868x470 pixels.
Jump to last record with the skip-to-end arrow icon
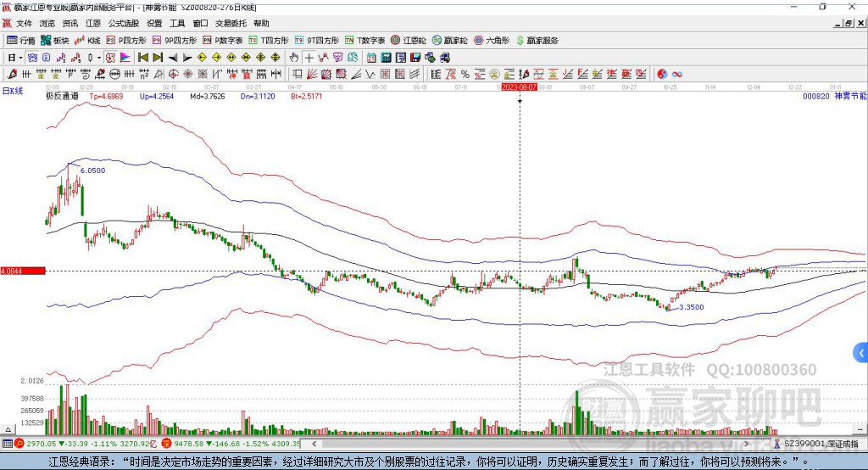[158, 58]
